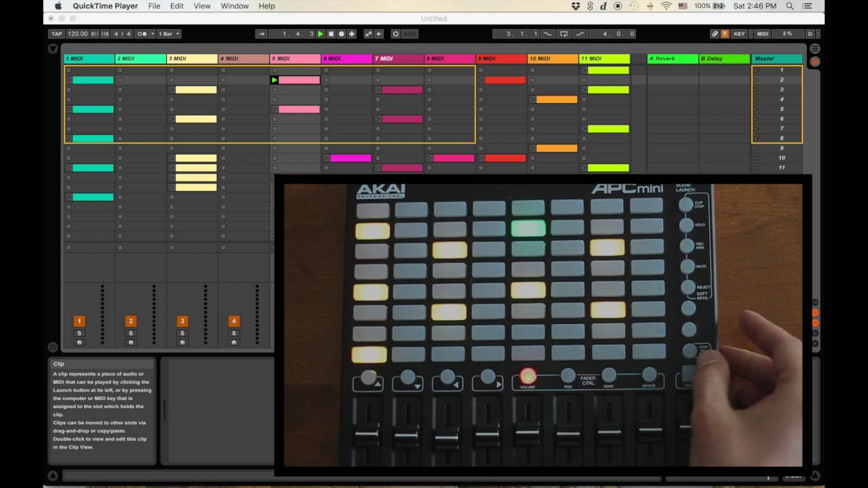This screenshot has height=488, width=868.
Task: Click the Re-enable Automation arrow button
Action: (x=378, y=34)
